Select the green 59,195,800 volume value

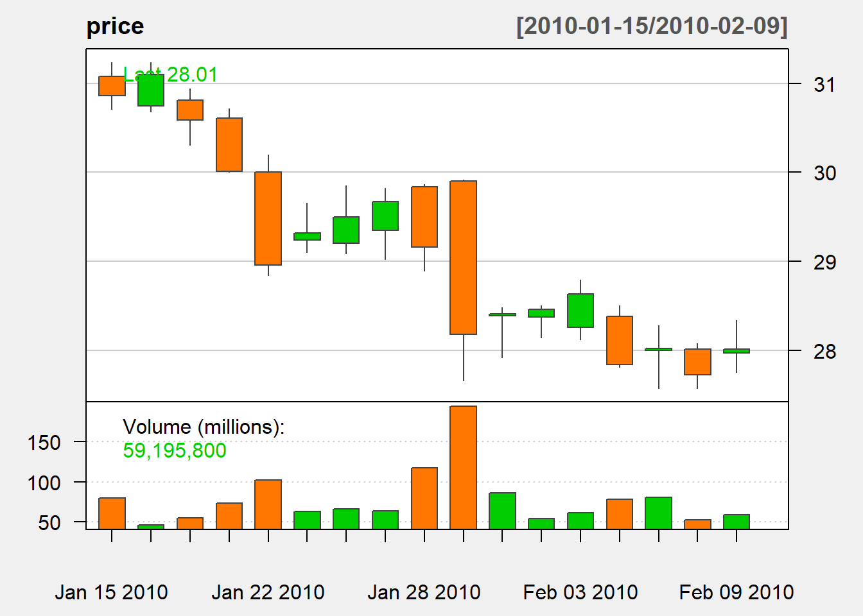pyautogui.click(x=174, y=450)
